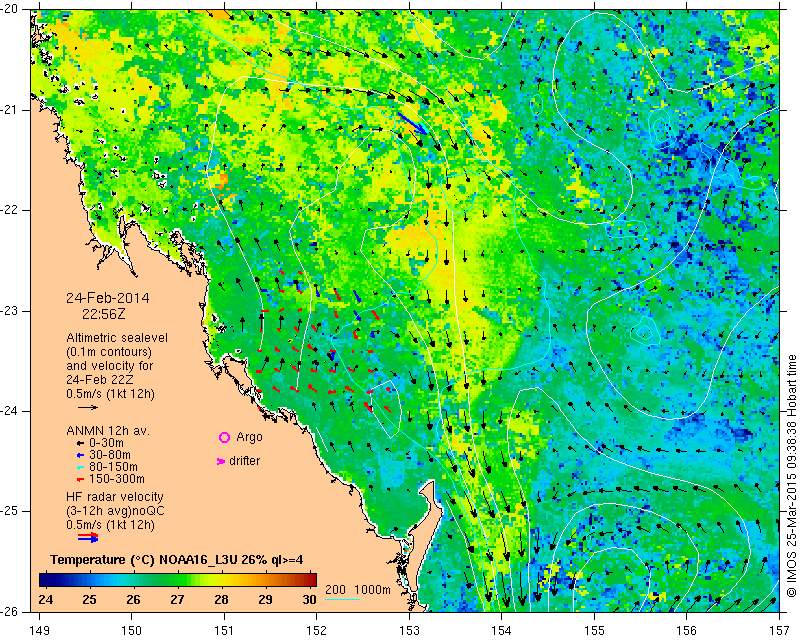Click the "80-150m" depth label
The width and height of the screenshot is (800, 640).
pos(113,467)
